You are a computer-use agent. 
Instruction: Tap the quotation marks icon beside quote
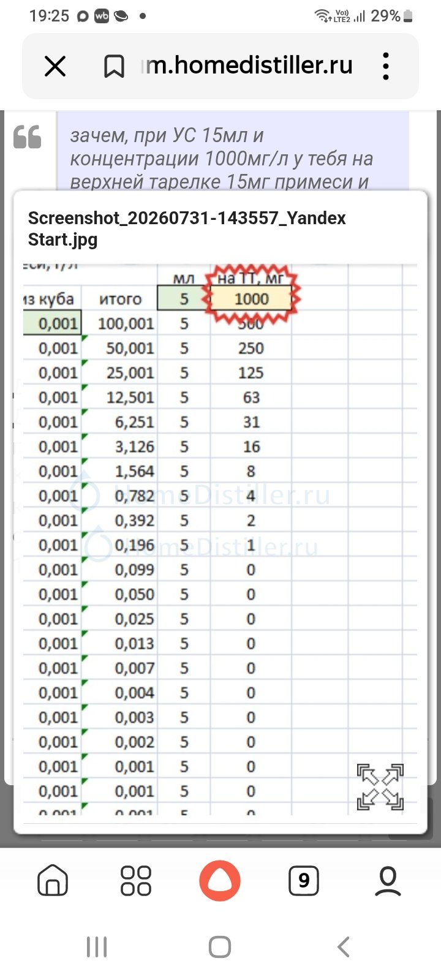tap(28, 136)
